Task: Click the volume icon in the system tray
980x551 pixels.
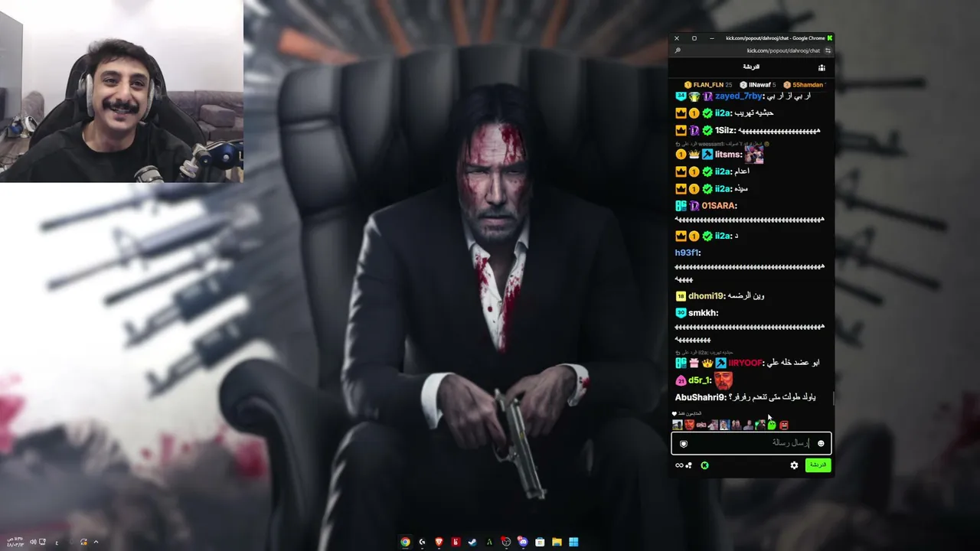Action: coord(33,542)
